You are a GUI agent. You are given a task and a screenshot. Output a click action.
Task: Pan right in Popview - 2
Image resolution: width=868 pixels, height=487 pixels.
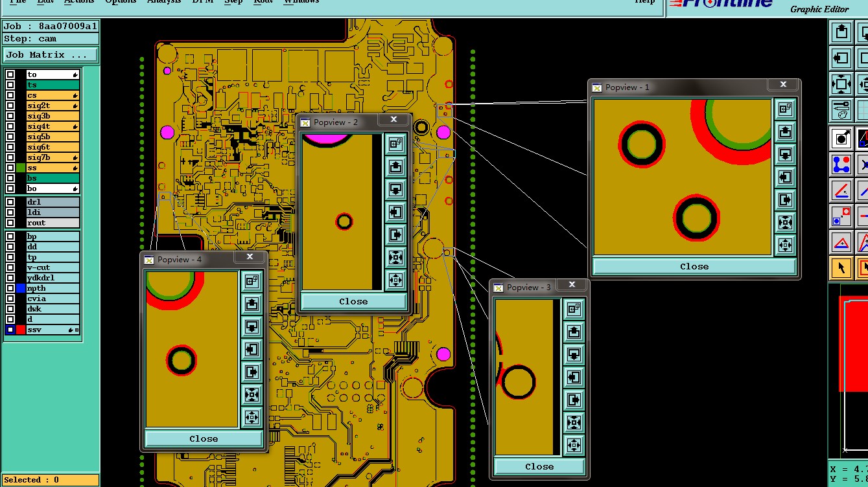pos(395,234)
